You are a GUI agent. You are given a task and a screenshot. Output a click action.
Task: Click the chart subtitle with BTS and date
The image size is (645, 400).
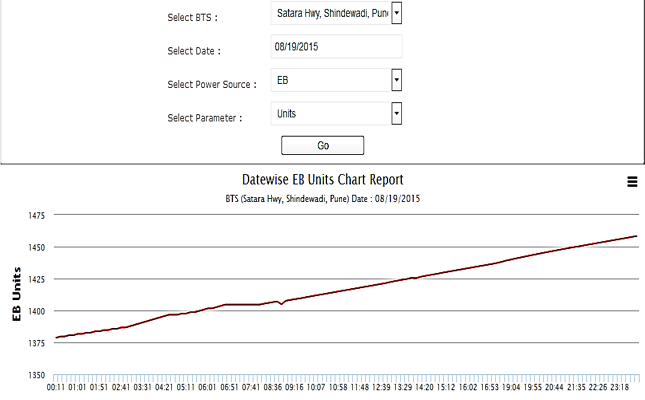click(x=322, y=199)
